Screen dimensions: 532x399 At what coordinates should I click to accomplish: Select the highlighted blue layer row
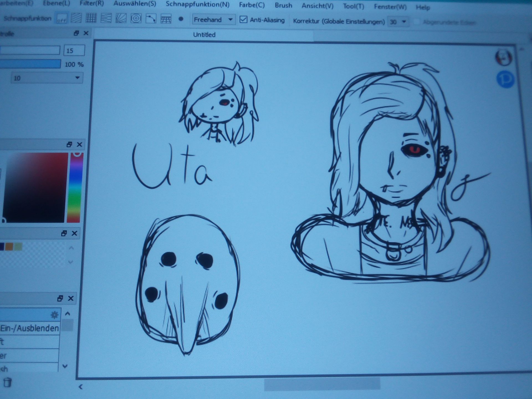pyautogui.click(x=30, y=315)
